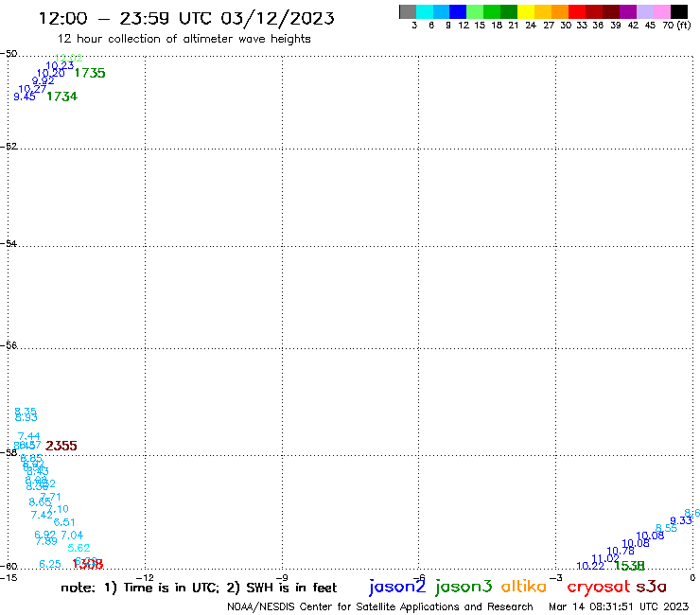Select the cyan wave reading 5.62
This screenshot has height=615, width=700.
(79, 548)
